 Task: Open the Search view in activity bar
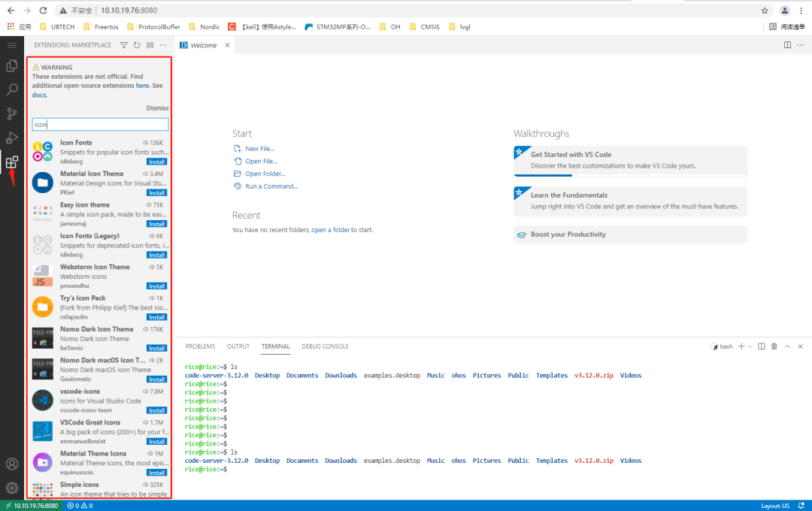[12, 89]
